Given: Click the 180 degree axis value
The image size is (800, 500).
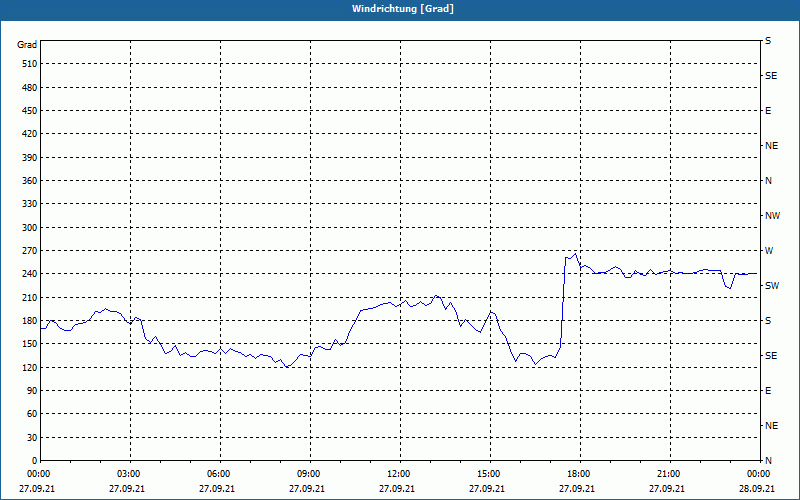Looking at the screenshot, I should click(29, 321).
